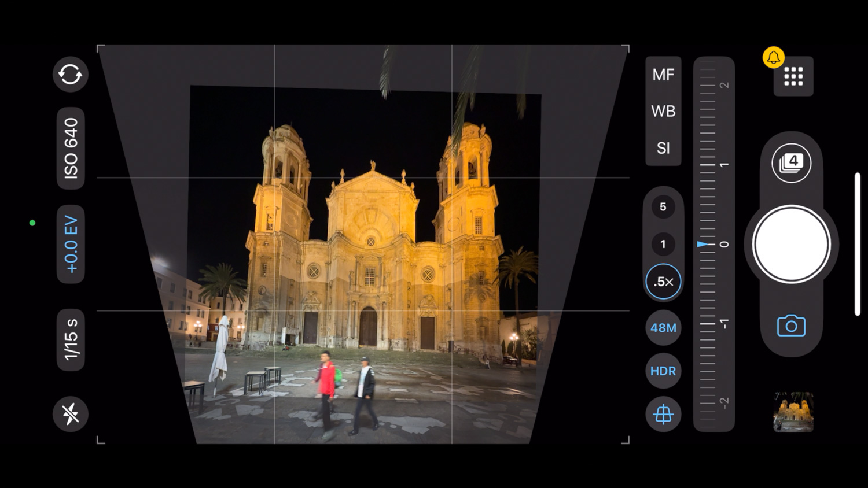868x488 pixels.
Task: Select WB white balance mode
Action: pos(663,111)
